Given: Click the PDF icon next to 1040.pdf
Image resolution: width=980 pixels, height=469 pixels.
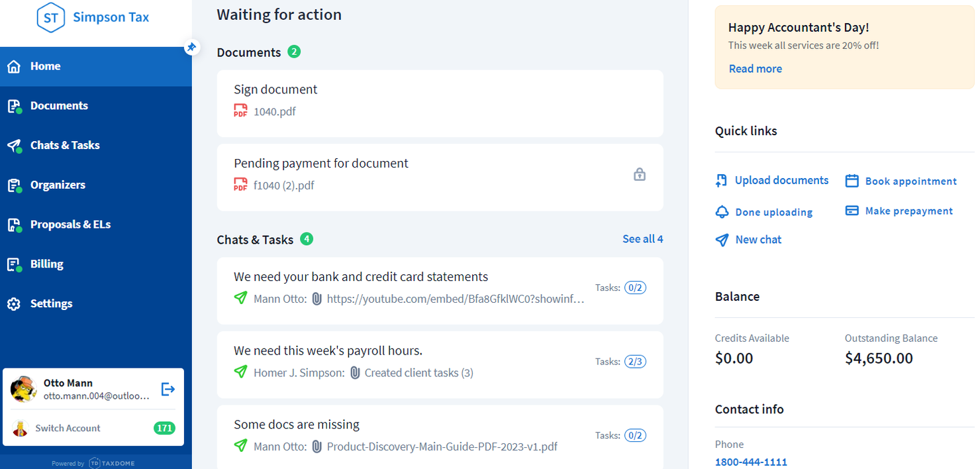Looking at the screenshot, I should pyautogui.click(x=240, y=111).
